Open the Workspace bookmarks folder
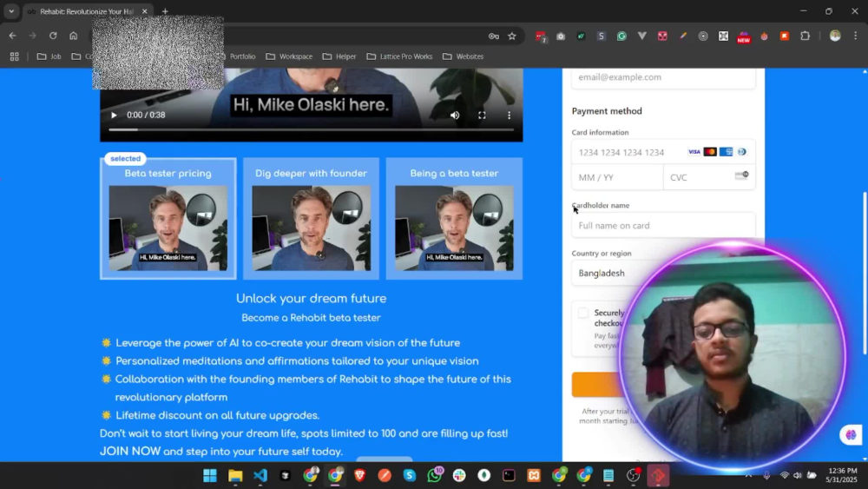The width and height of the screenshot is (868, 489). 289,56
